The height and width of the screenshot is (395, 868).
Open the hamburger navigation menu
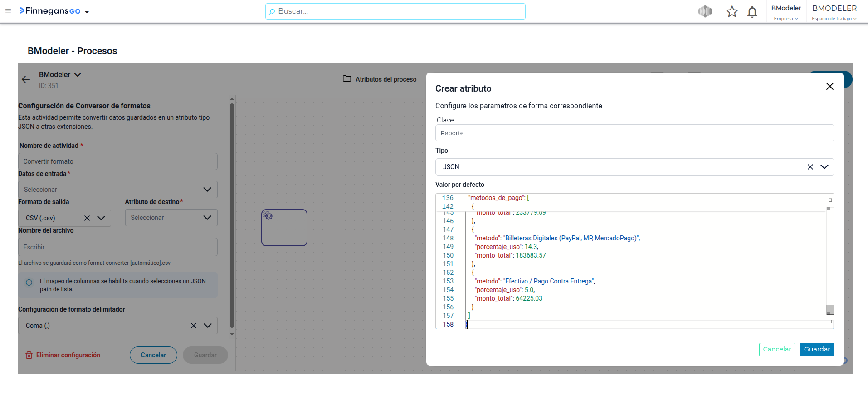pyautogui.click(x=8, y=11)
